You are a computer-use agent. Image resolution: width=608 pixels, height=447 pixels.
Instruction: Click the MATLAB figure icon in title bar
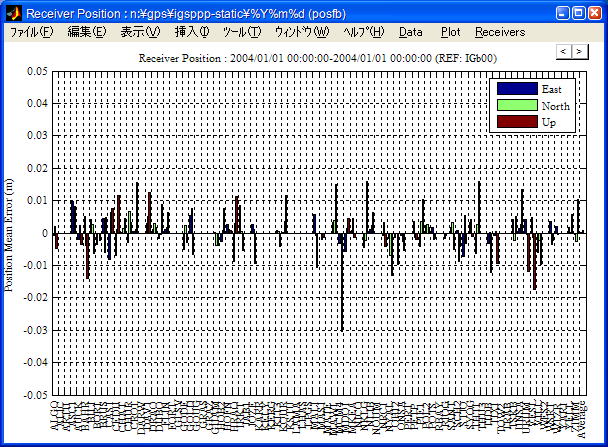(12, 13)
